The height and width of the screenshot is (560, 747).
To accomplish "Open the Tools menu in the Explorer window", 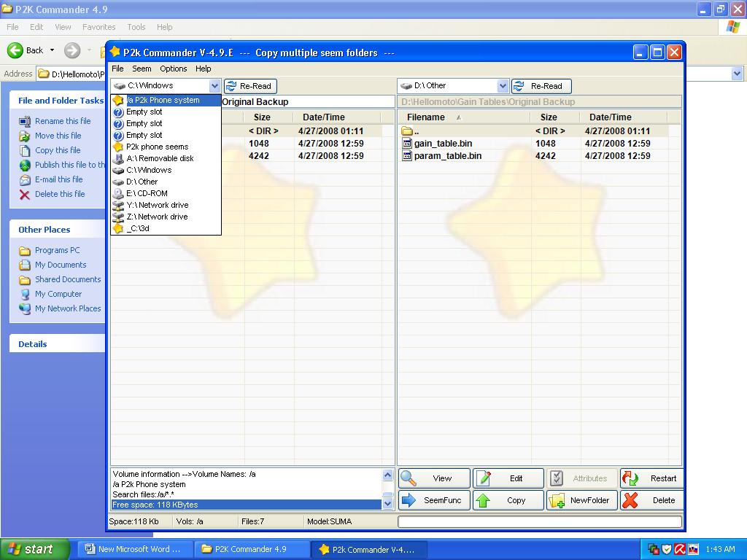I will pyautogui.click(x=136, y=27).
